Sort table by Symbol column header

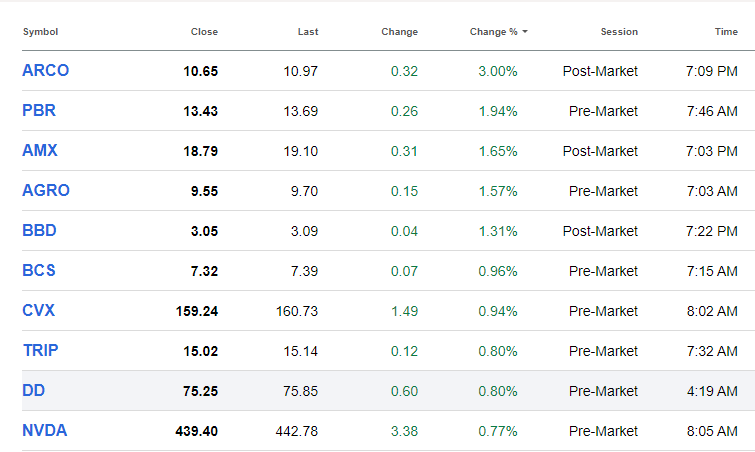40,32
